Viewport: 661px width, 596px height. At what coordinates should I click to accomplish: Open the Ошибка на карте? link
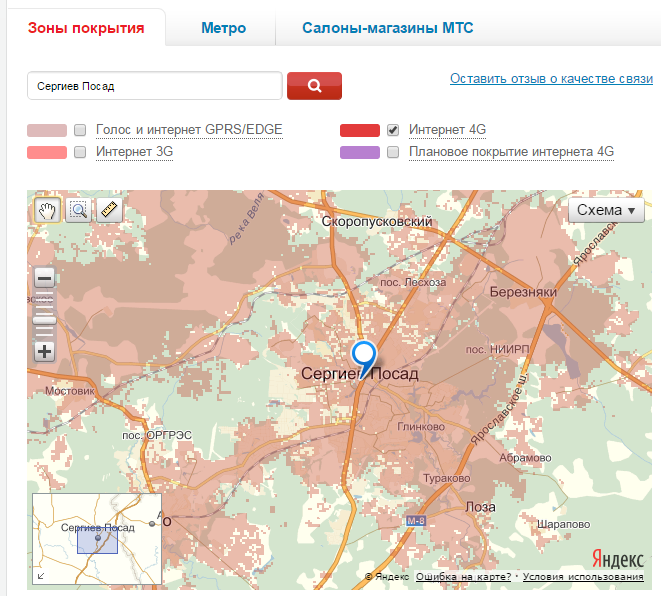pos(463,577)
